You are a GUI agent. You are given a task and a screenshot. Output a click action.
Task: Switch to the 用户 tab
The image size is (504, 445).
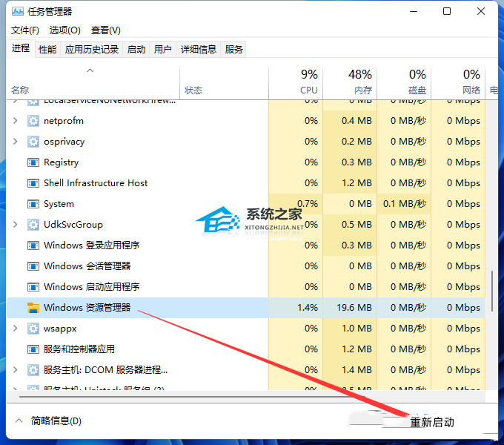coord(162,50)
